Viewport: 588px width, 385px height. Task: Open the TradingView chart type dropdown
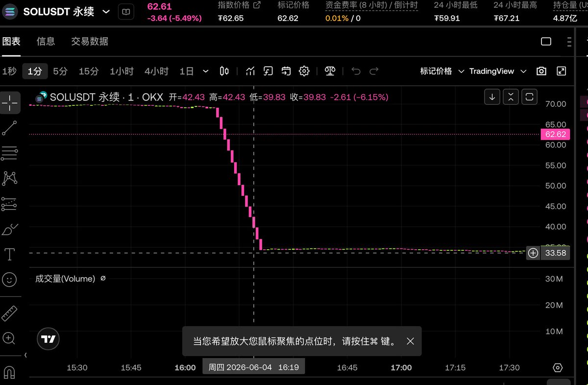pyautogui.click(x=498, y=71)
